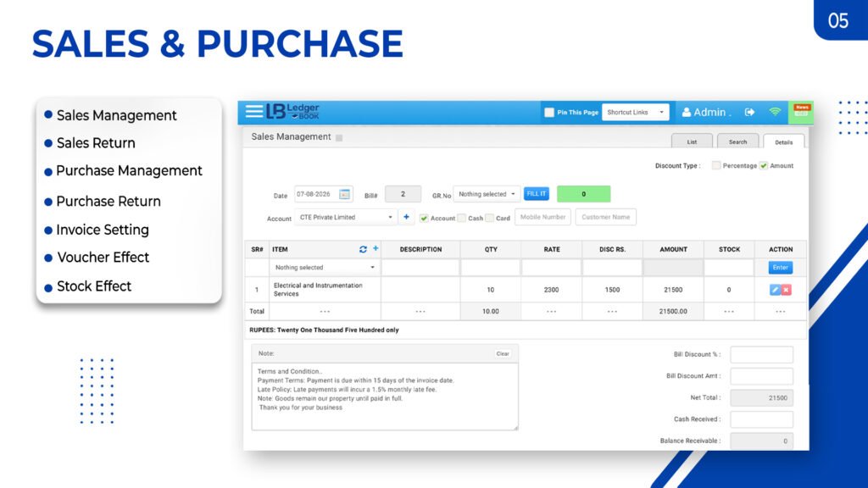Click the plus icon beside ITEM header
This screenshot has height=488, width=868.
[x=376, y=248]
